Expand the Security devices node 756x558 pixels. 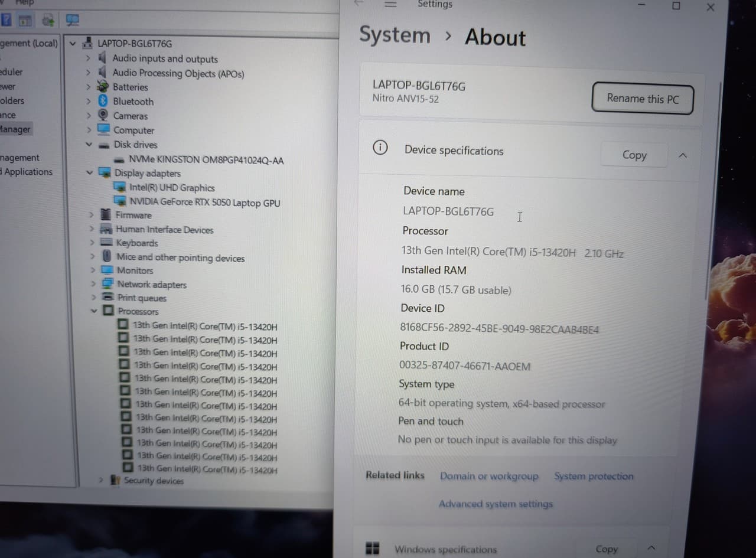(x=101, y=480)
